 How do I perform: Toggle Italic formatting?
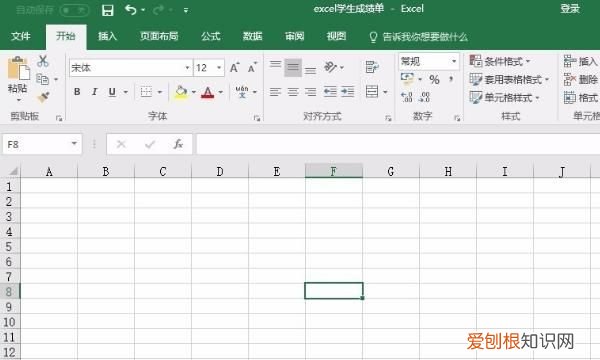point(95,92)
